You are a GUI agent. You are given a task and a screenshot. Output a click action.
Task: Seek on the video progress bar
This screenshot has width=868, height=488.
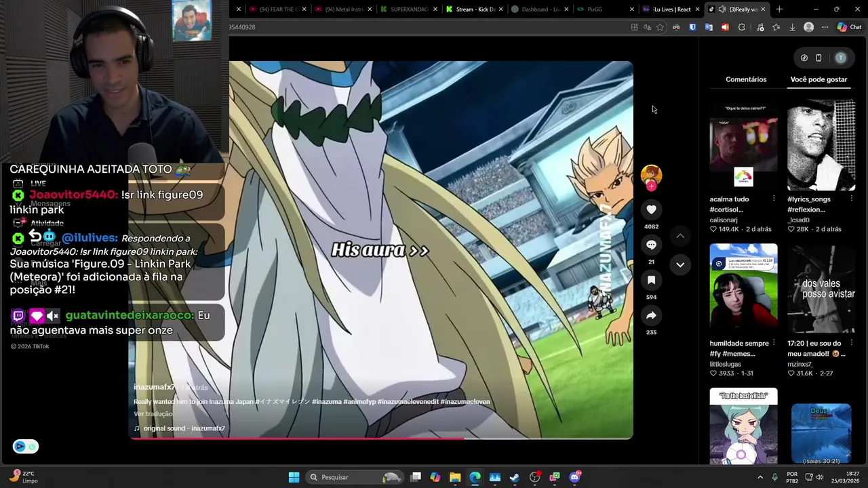click(381, 438)
